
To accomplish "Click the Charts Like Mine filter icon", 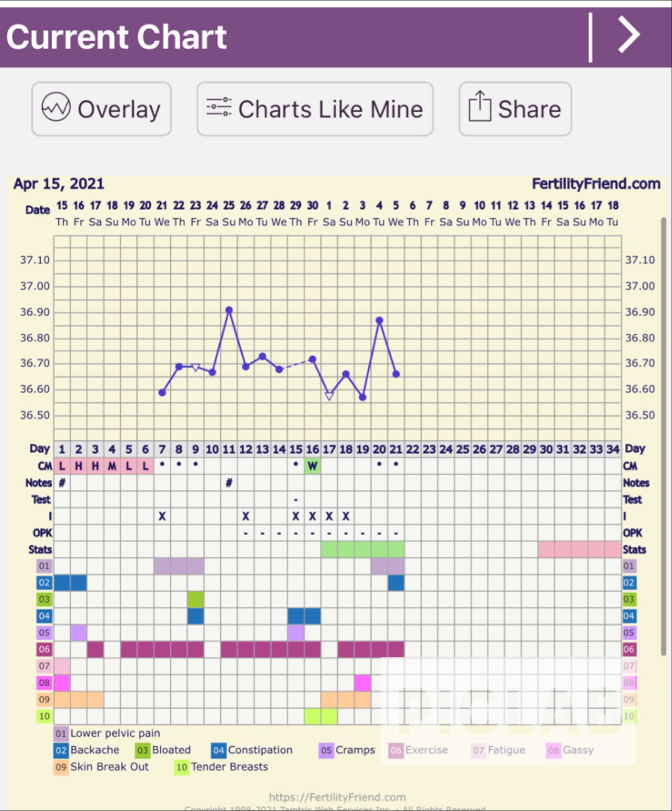I will (219, 107).
